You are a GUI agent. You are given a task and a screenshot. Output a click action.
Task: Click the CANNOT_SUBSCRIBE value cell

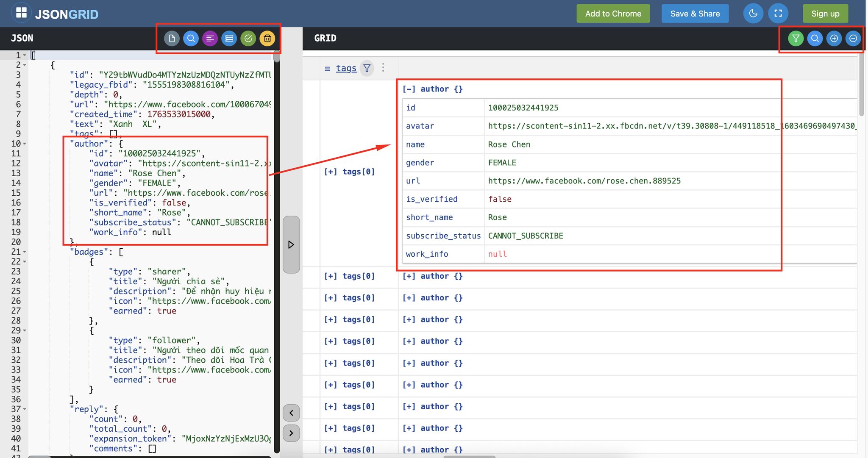point(526,236)
